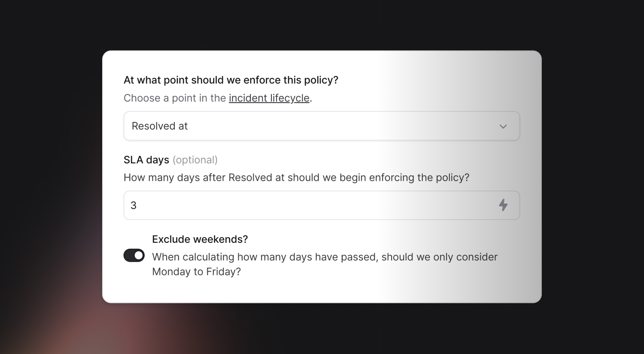Click the SLA days label
Image resolution: width=644 pixels, height=354 pixels.
coord(146,160)
